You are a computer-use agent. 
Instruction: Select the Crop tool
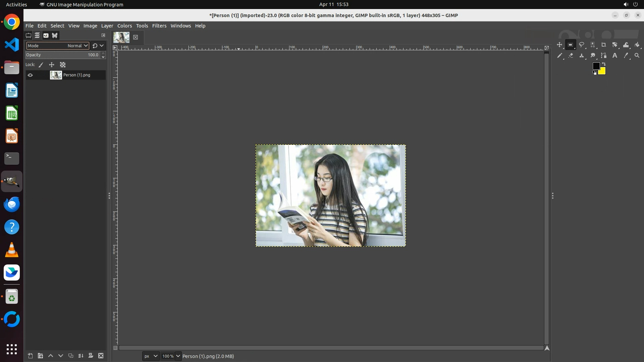(x=603, y=45)
